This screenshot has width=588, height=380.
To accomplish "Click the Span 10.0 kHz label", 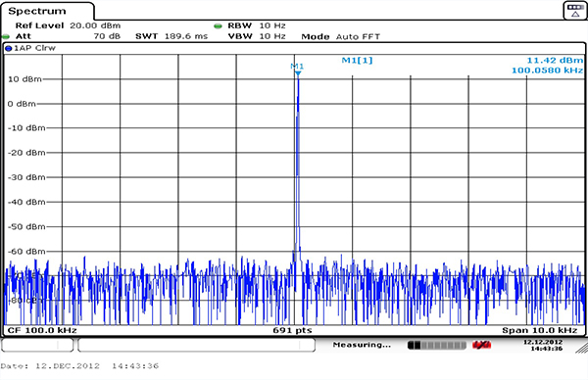I will pyautogui.click(x=540, y=330).
